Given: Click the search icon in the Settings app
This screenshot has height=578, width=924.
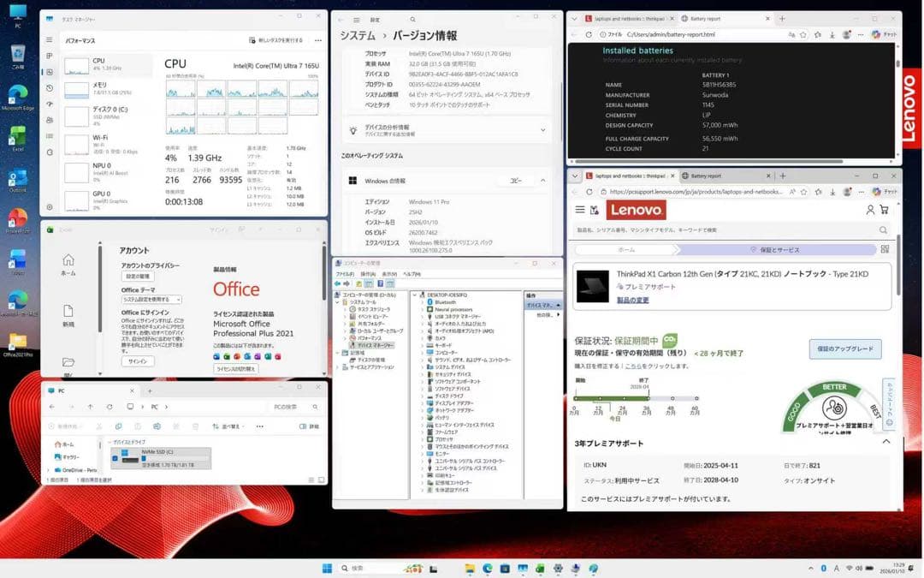Looking at the screenshot, I should 412,19.
